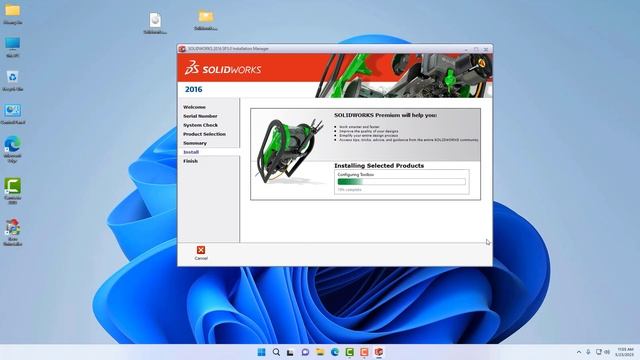Select the Welcome step in the sidebar
The height and width of the screenshot is (360, 640).
point(194,107)
